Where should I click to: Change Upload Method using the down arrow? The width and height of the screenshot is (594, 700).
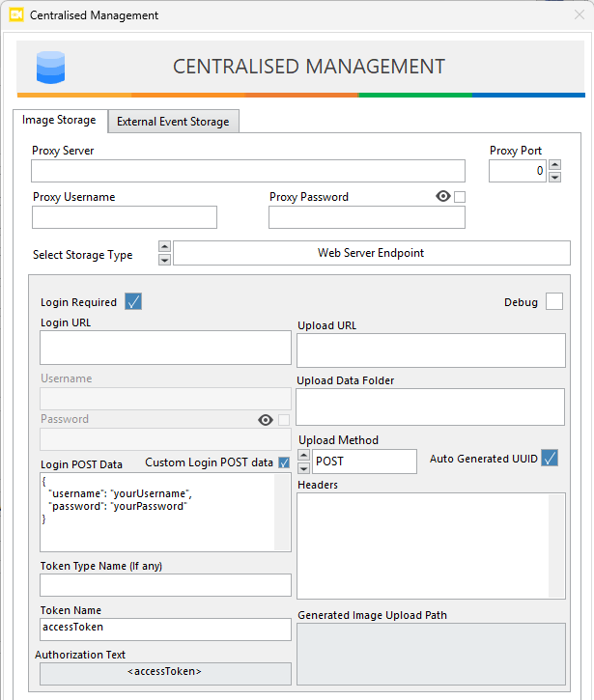(304, 467)
